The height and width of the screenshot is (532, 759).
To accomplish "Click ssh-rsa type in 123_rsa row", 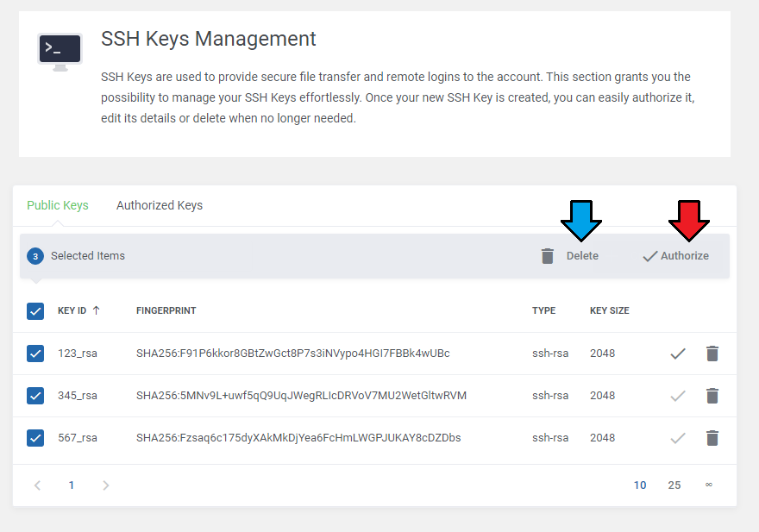I will pos(550,354).
